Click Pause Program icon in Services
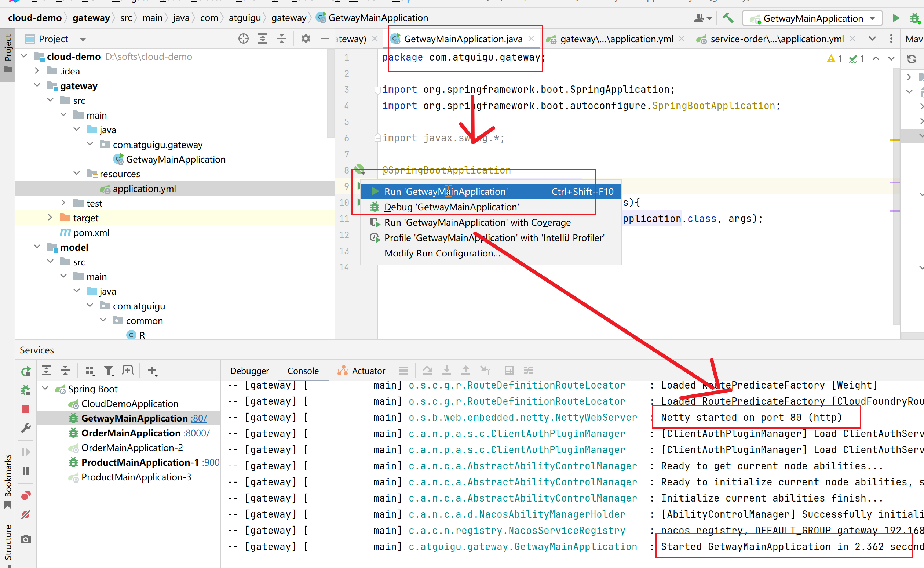The height and width of the screenshot is (568, 924). pyautogui.click(x=26, y=471)
